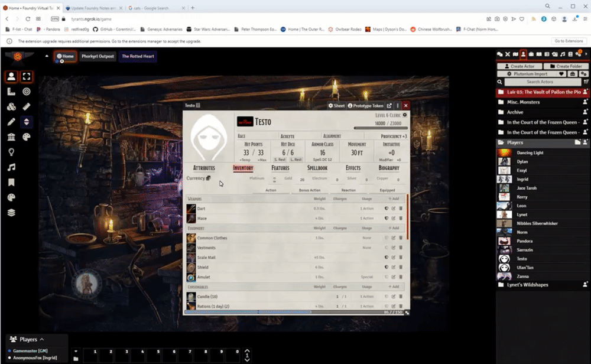The height and width of the screenshot is (364, 591).
Task: Toggle equipped state of the Mace
Action: coord(387,218)
